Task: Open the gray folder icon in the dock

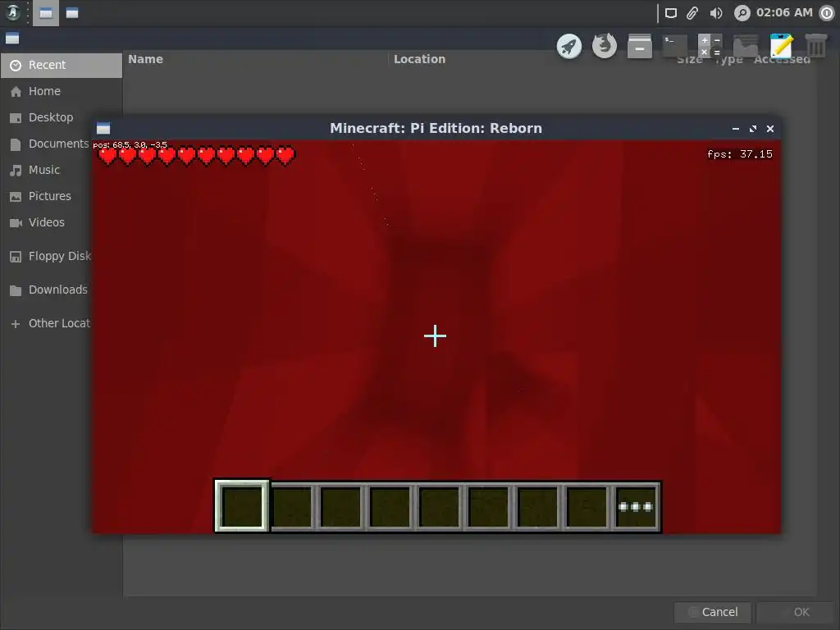Action: pyautogui.click(x=746, y=46)
